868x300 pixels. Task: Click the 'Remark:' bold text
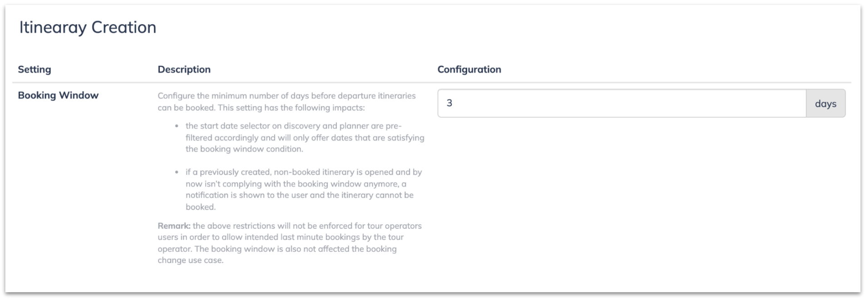click(x=174, y=225)
